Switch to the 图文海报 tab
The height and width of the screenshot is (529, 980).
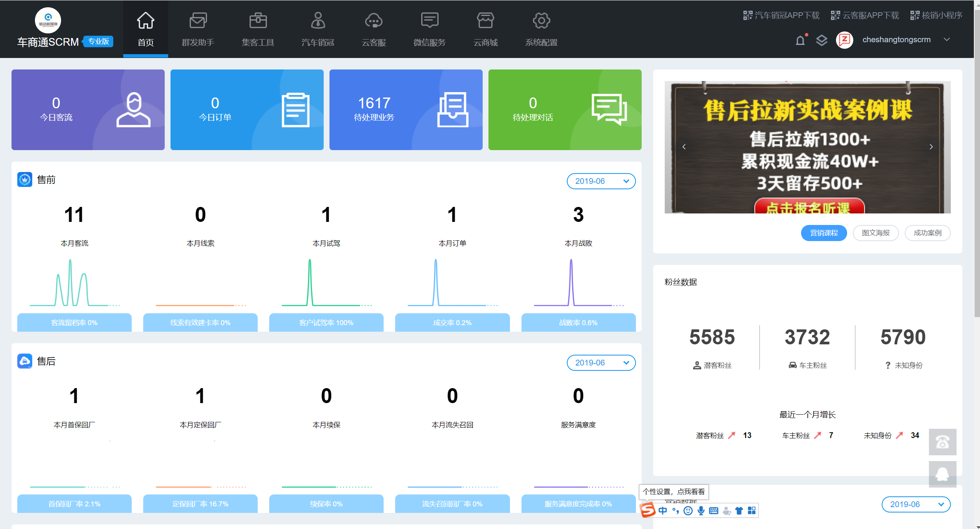pyautogui.click(x=876, y=233)
